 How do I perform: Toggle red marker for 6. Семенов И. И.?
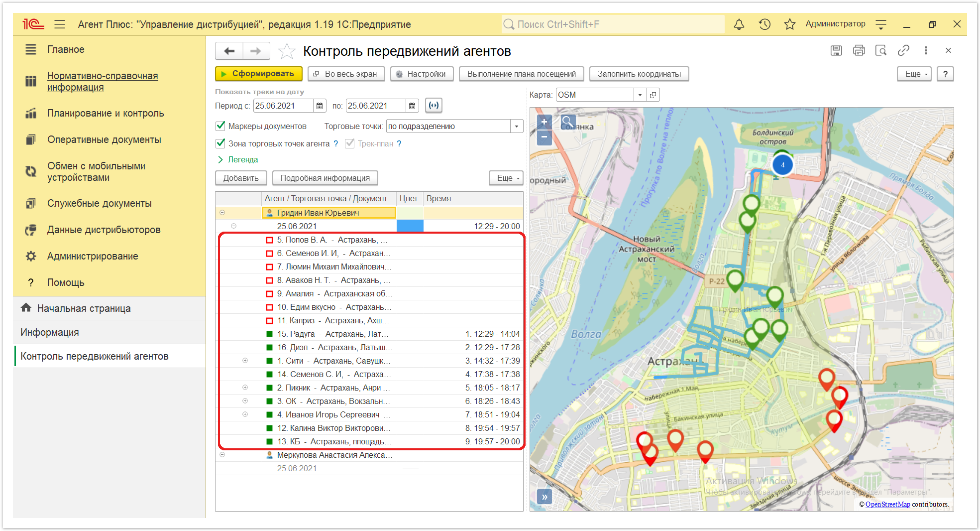point(269,254)
